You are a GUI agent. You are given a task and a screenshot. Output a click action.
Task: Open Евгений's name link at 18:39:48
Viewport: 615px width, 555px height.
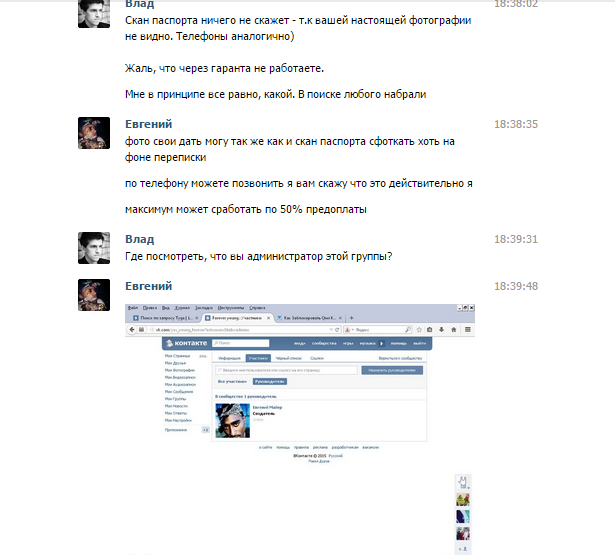coord(148,286)
